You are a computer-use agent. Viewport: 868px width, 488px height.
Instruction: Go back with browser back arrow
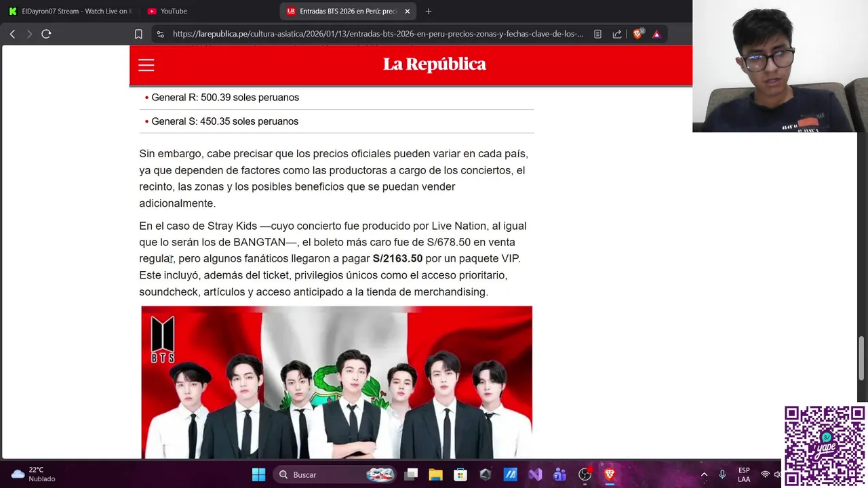(x=12, y=34)
